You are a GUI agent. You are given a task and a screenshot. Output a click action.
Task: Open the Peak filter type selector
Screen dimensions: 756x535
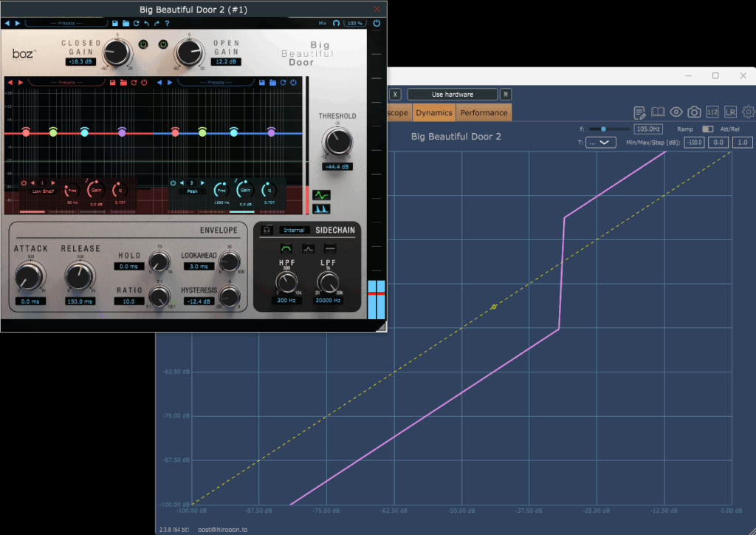click(193, 191)
